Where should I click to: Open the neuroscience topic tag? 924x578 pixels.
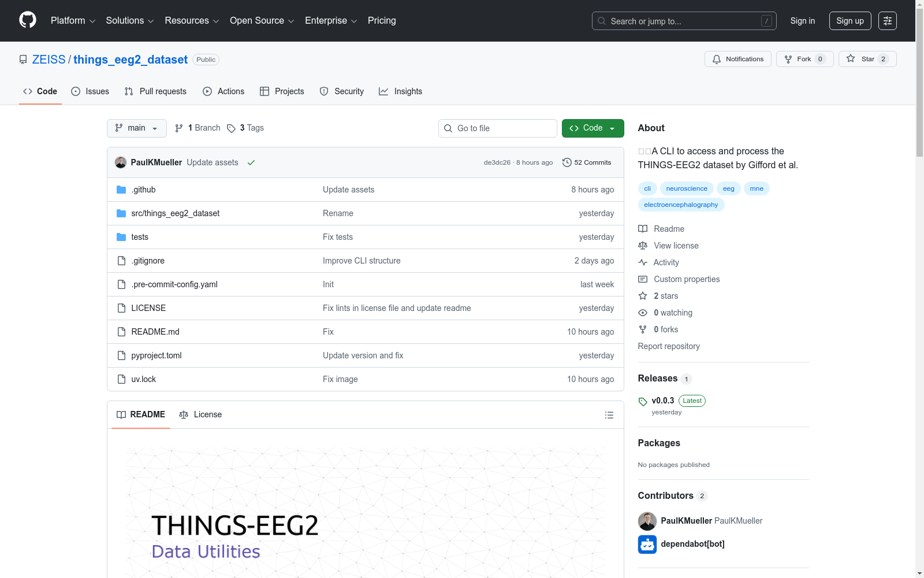pos(687,188)
